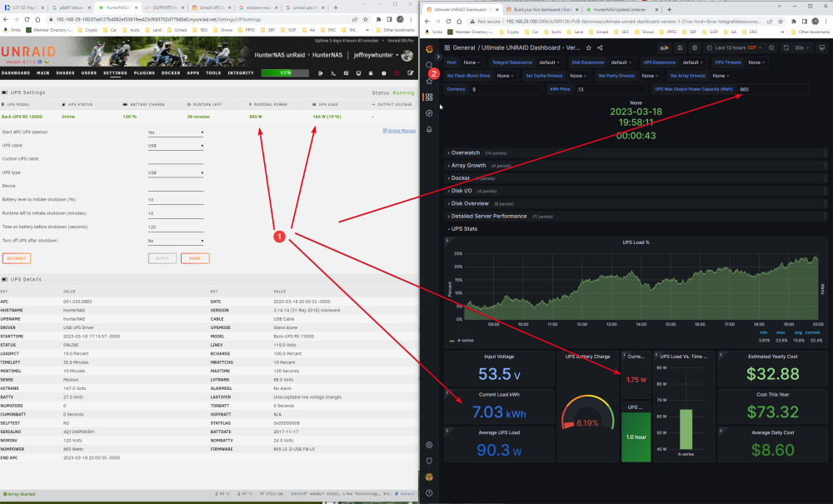
Task: Open the Set Cache Drive(s) dropdown
Action: pos(578,76)
